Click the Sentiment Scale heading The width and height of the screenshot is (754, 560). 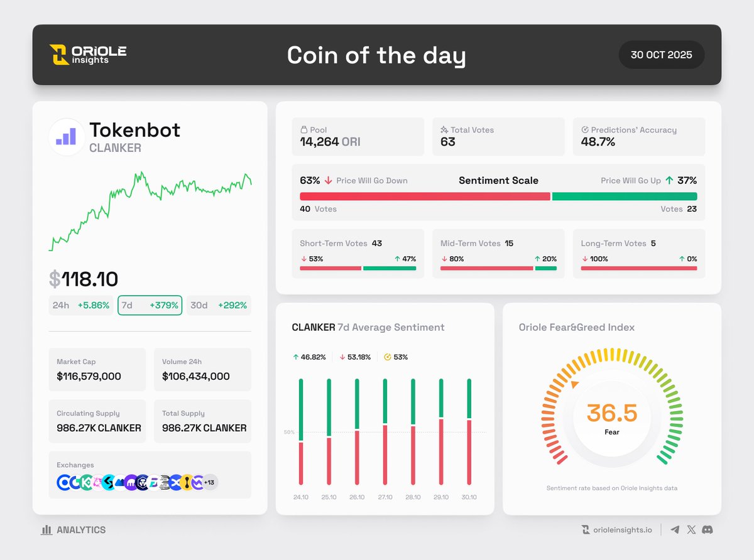(498, 180)
